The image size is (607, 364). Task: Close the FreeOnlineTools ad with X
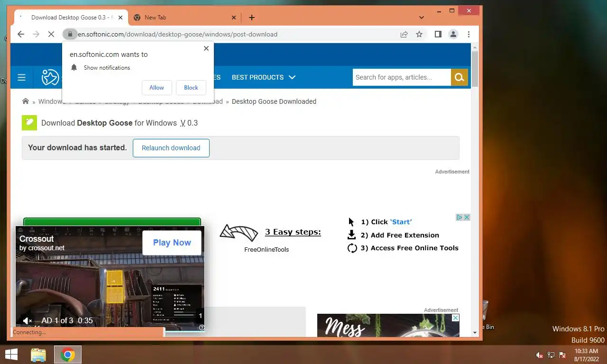pos(467,218)
